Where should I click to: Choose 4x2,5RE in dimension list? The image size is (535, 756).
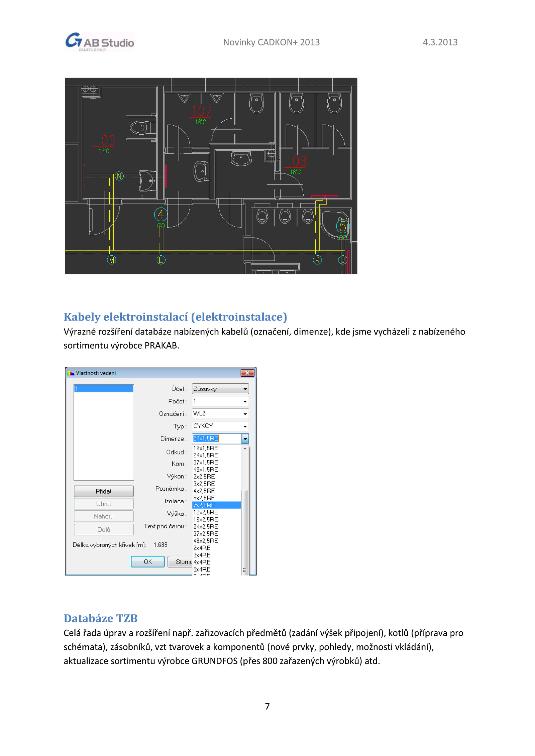click(217, 491)
